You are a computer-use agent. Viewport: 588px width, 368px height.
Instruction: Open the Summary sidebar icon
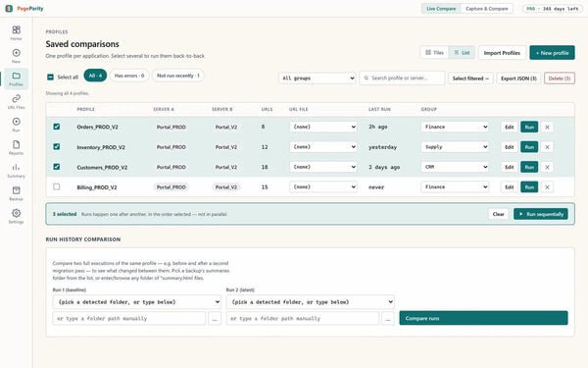(16, 171)
